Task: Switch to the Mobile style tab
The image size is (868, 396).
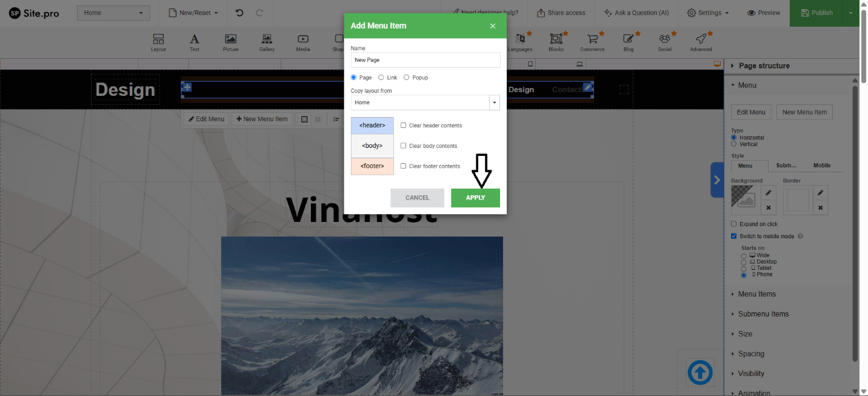Action: pyautogui.click(x=822, y=166)
